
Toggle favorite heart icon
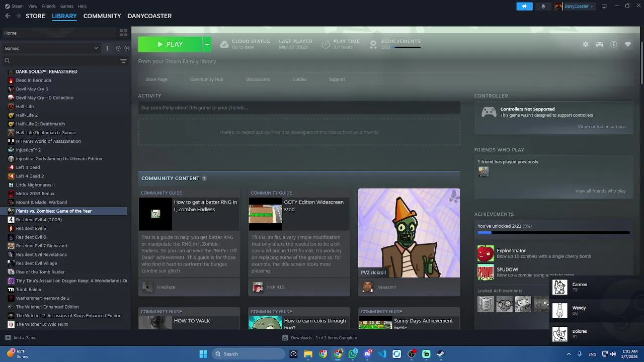[628, 44]
